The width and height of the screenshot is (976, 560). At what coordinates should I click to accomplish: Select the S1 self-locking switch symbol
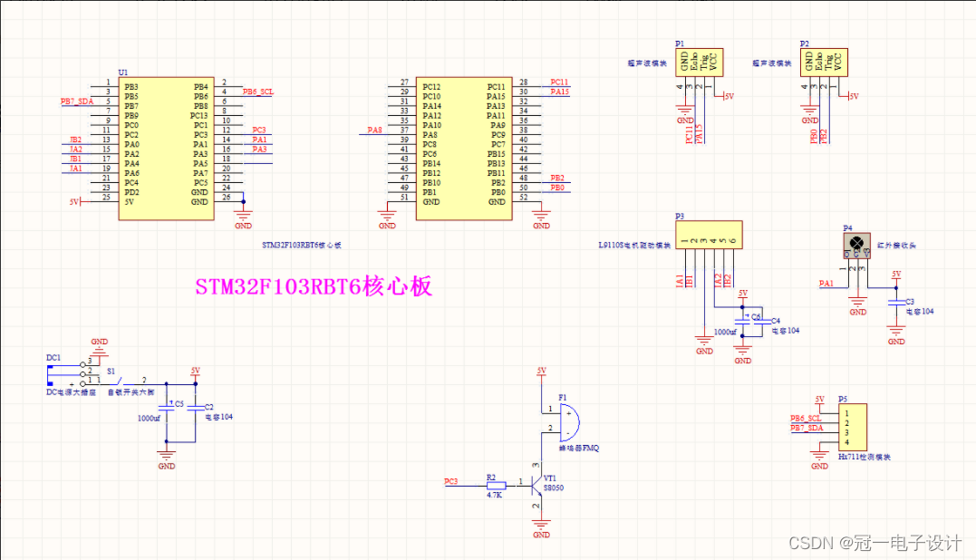[118, 381]
